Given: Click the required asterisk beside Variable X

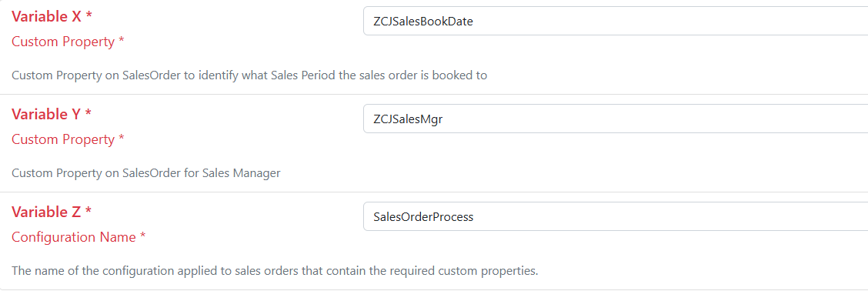Looking at the screenshot, I should coord(88,15).
